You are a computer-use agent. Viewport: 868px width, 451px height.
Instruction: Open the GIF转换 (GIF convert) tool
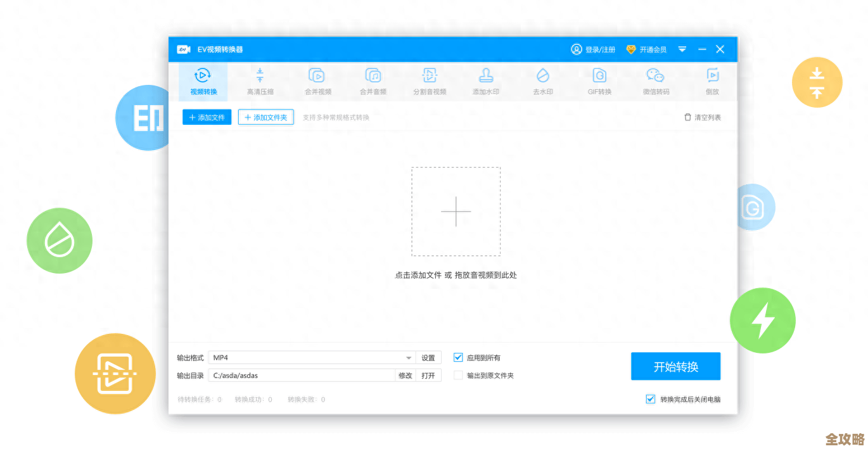pyautogui.click(x=599, y=80)
